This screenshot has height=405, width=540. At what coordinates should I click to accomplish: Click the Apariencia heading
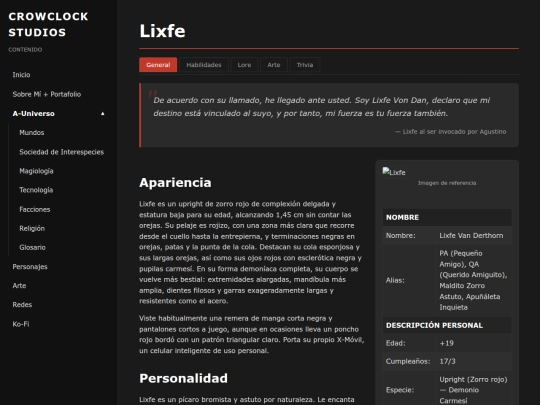[175, 183]
